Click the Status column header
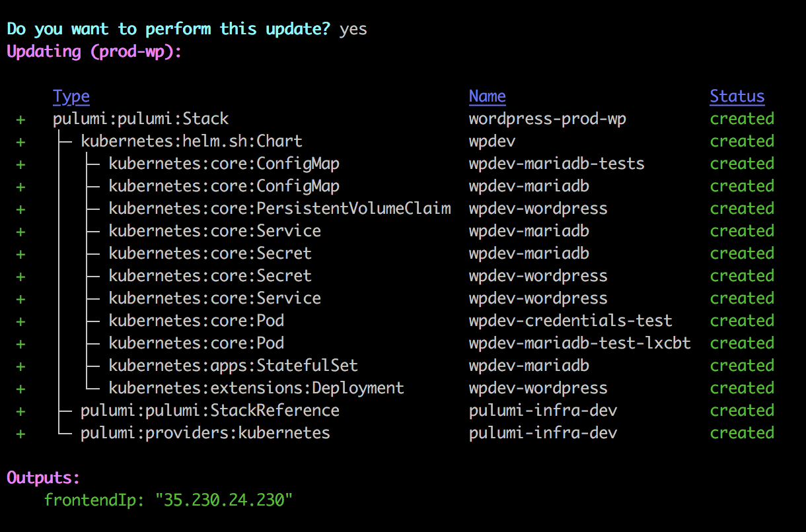The image size is (806, 532). pos(737,96)
